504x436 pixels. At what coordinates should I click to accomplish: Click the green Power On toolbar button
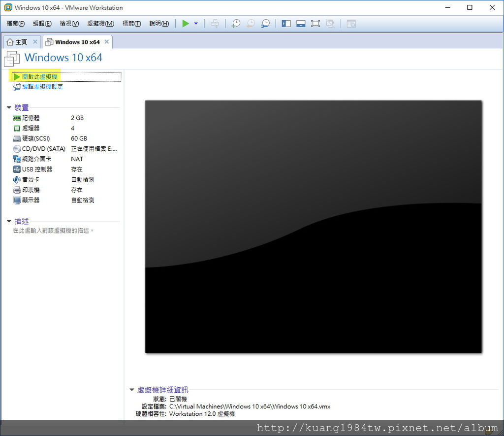point(186,24)
